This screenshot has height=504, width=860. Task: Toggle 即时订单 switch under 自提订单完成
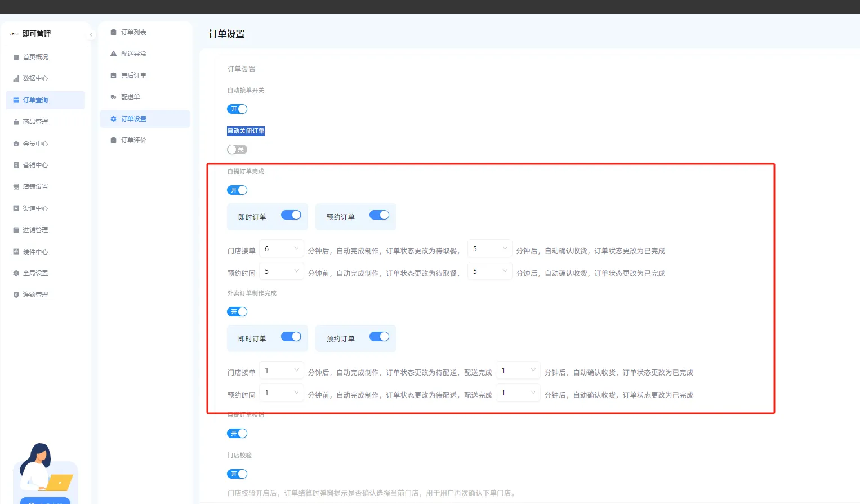[x=291, y=215]
